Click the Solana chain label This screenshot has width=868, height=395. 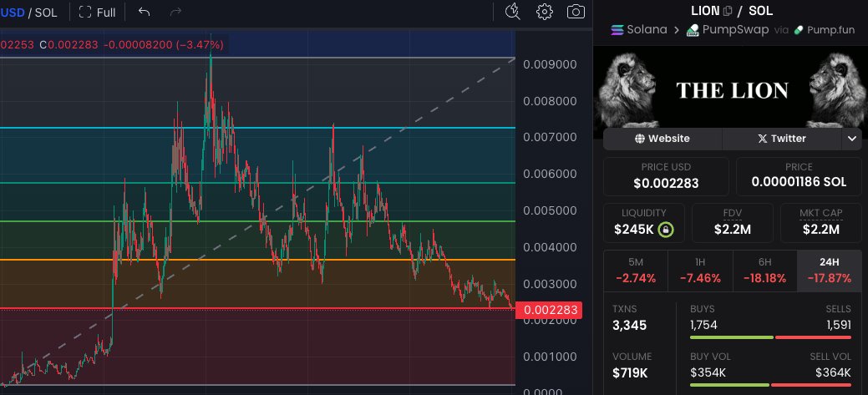[639, 30]
